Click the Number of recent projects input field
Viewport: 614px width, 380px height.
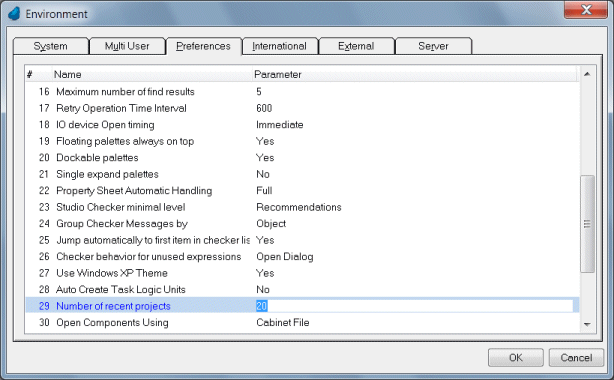click(x=414, y=306)
